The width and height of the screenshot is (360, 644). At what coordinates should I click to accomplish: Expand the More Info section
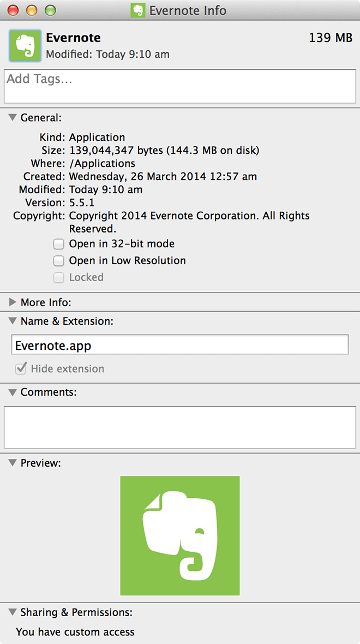pyautogui.click(x=13, y=302)
